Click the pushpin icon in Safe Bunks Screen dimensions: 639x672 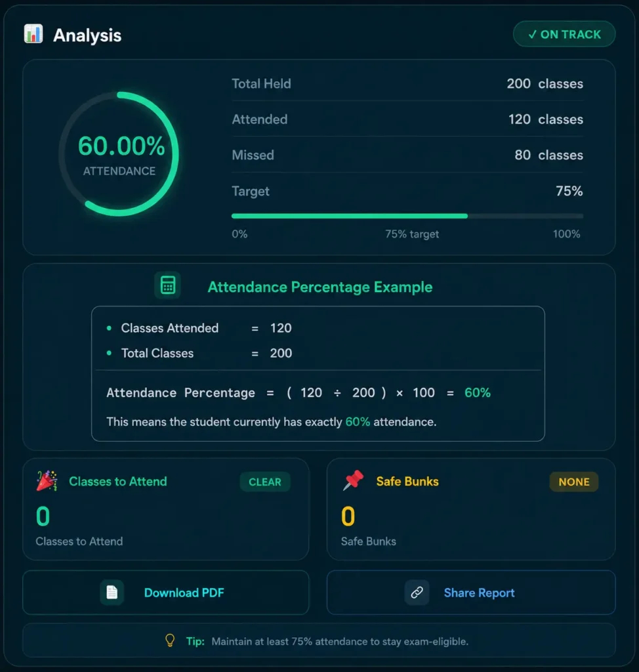(353, 480)
